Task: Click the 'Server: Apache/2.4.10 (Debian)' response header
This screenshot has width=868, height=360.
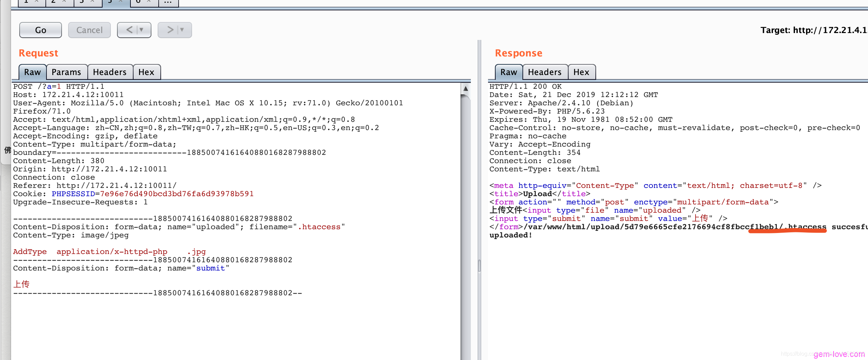Action: click(561, 103)
